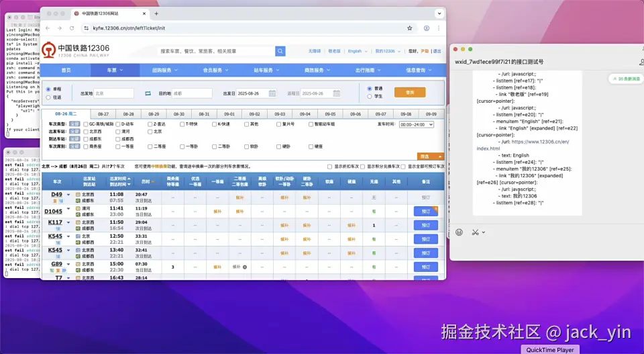Viewport: 644px width, 354px height.
Task: Expand the 信息查询 menu
Action: coord(419,71)
